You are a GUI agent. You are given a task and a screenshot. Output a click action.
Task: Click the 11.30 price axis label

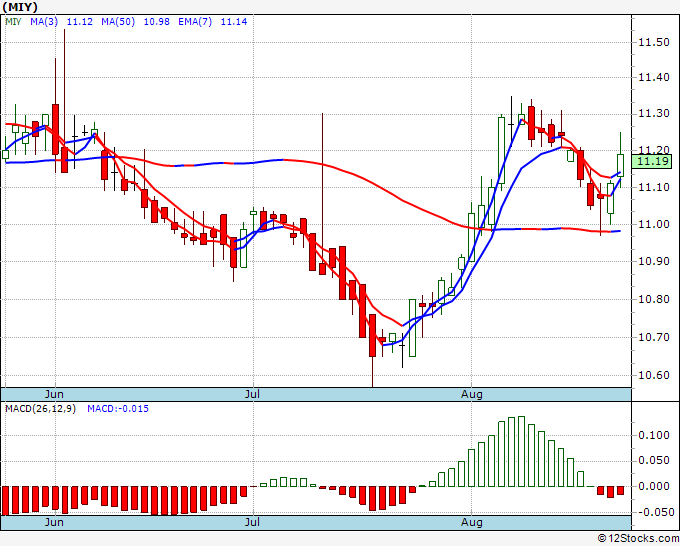tap(654, 114)
